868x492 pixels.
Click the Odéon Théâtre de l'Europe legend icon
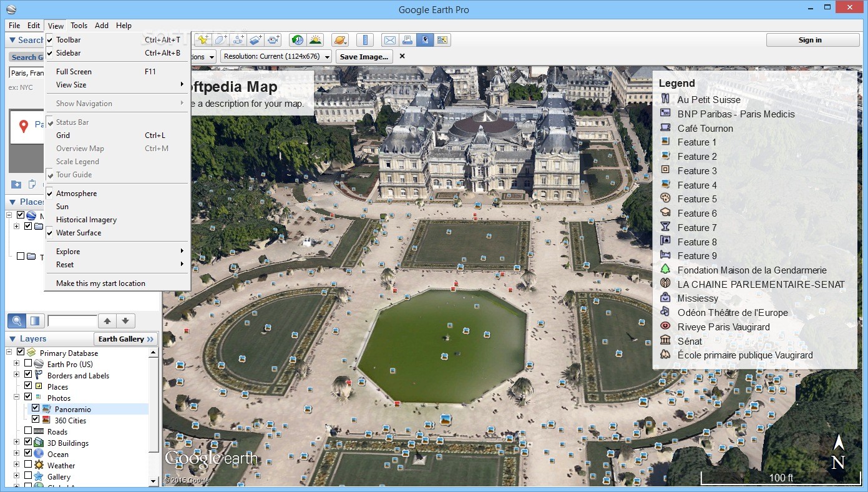click(x=665, y=312)
